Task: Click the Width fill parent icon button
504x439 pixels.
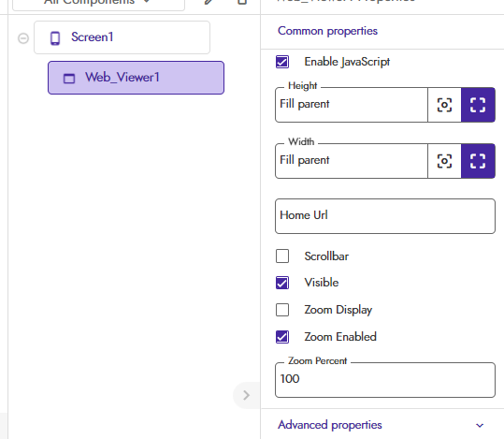Action: pos(478,161)
